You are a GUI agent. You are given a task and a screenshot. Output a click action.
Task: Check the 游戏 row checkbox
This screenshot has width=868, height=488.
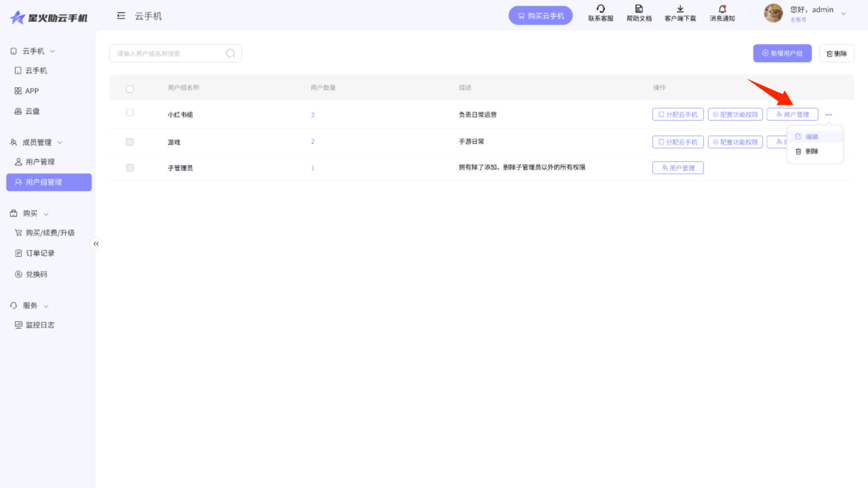[x=130, y=142]
